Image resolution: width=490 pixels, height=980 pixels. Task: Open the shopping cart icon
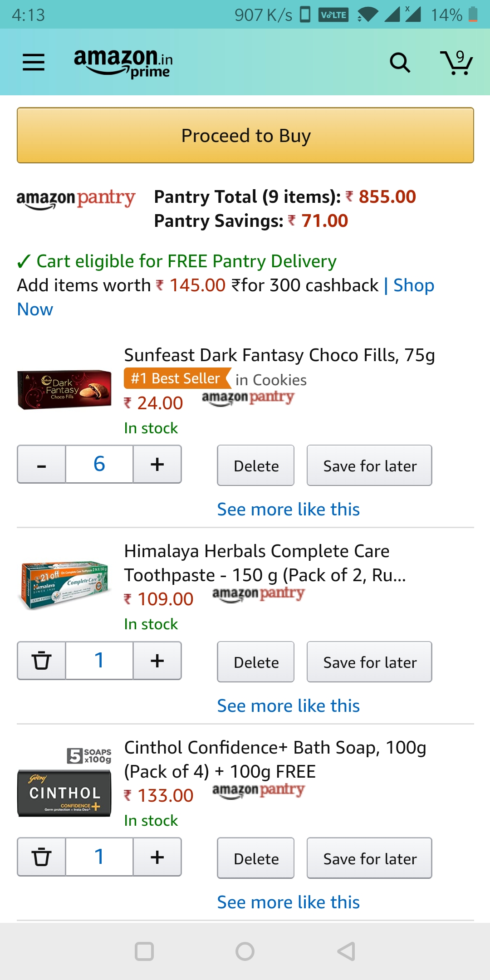tap(456, 63)
